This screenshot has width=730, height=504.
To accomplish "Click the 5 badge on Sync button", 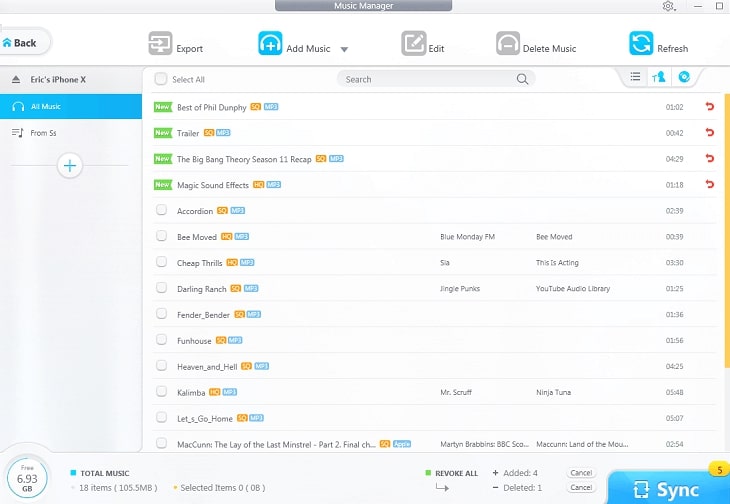I will [720, 470].
